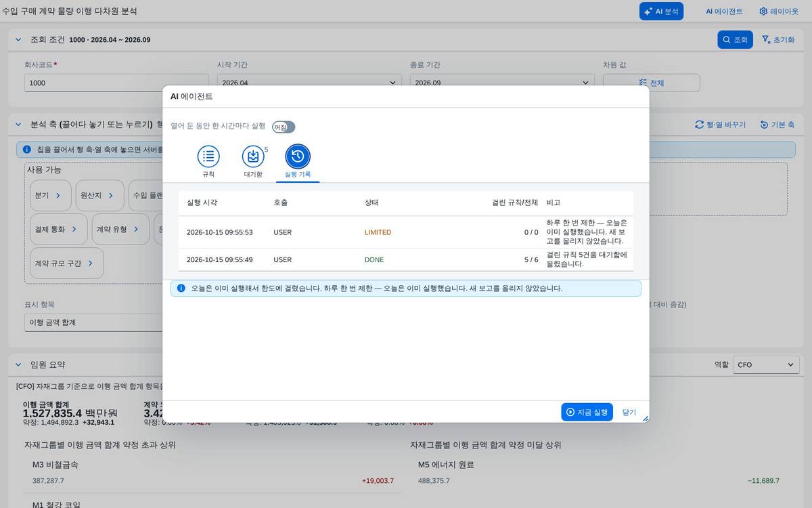Open the AI 에이전트 header link
This screenshot has width=812, height=508.
click(724, 12)
